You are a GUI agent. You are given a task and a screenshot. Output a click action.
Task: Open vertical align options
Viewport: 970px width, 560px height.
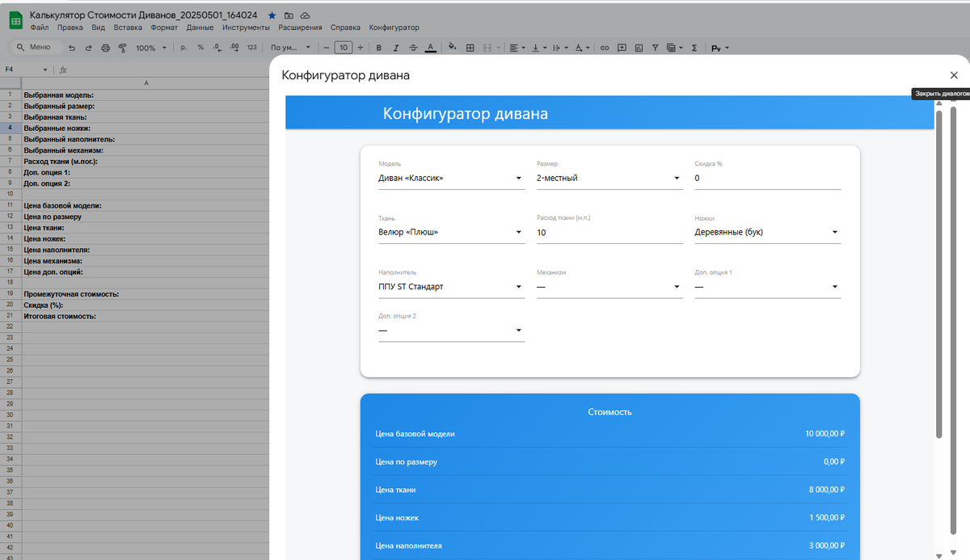coord(538,48)
